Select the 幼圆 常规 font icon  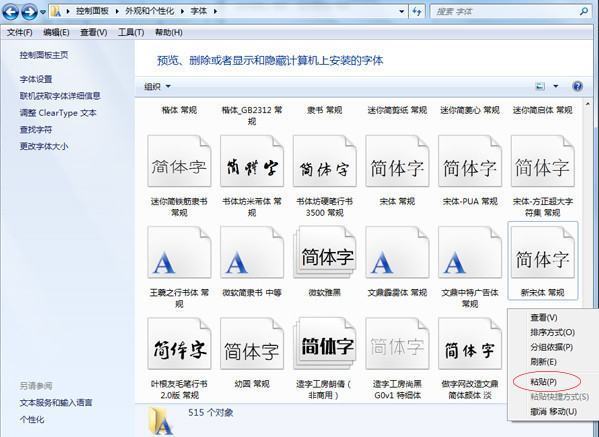point(252,344)
